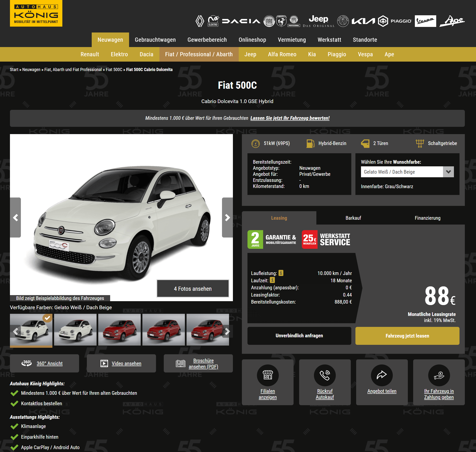This screenshot has width=476, height=452.
Task: Open the Standorte main menu
Action: point(365,40)
